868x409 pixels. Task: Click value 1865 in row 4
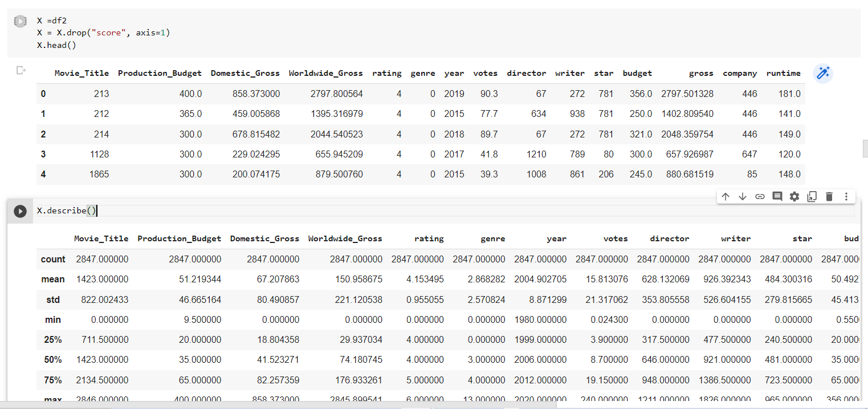99,174
